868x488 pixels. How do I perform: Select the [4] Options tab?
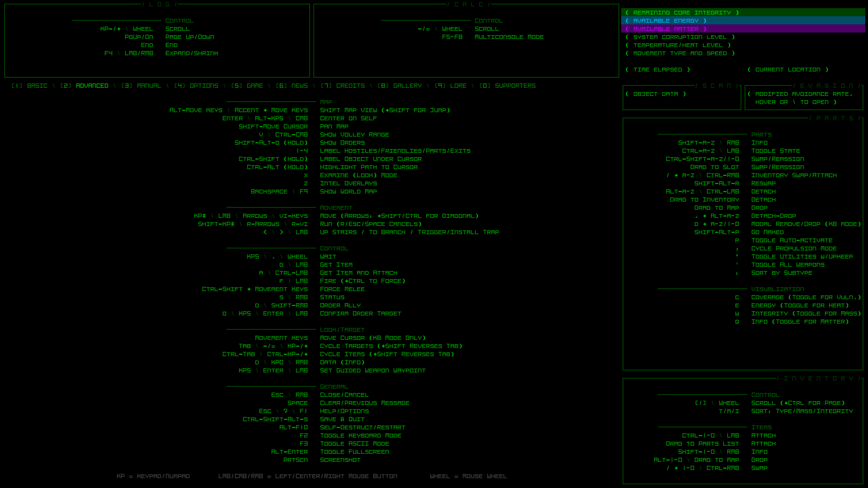click(x=196, y=86)
